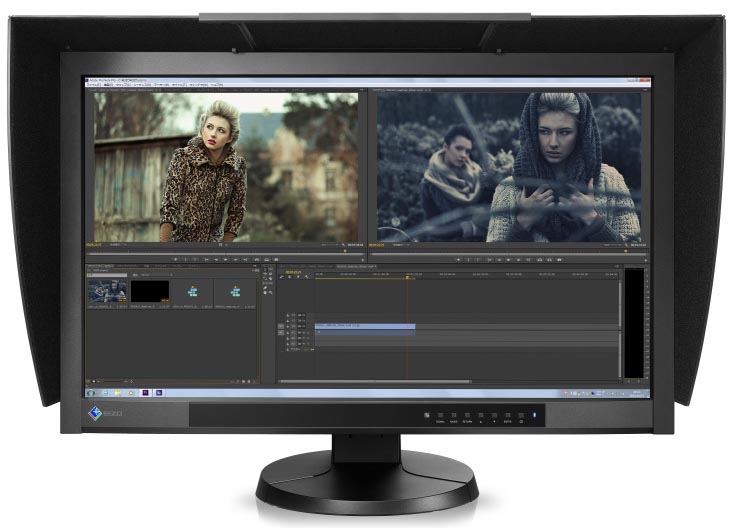Step forward one frame in Source monitor
Image resolution: width=732 pixels, height=528 pixels.
[x=236, y=260]
